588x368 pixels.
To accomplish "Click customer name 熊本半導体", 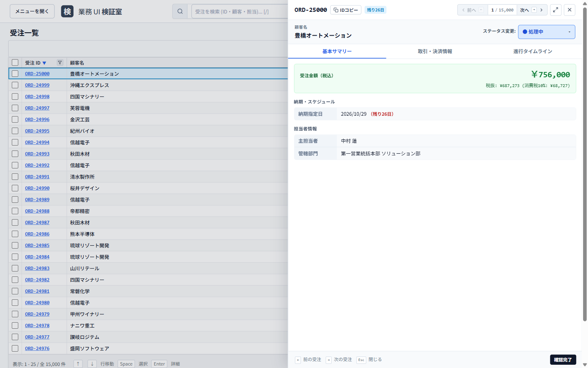I will point(82,234).
